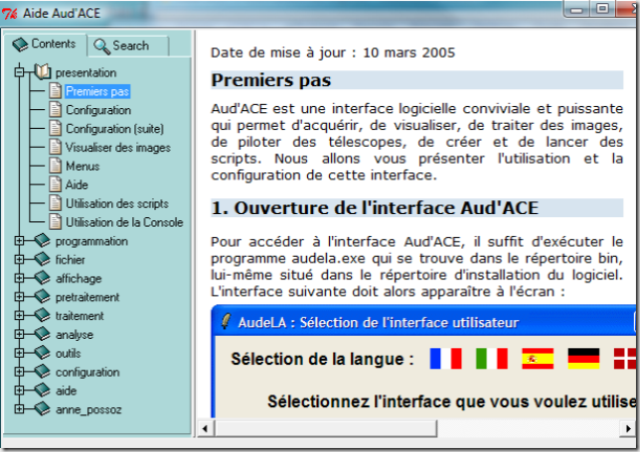Select the anne_possoz tree entry
Viewport: 640px width, 452px height.
click(x=88, y=409)
